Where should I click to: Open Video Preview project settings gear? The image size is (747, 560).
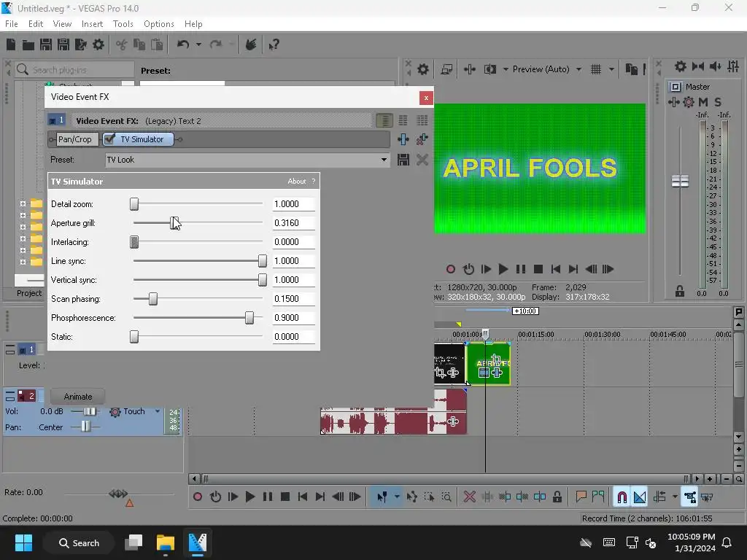pyautogui.click(x=423, y=69)
